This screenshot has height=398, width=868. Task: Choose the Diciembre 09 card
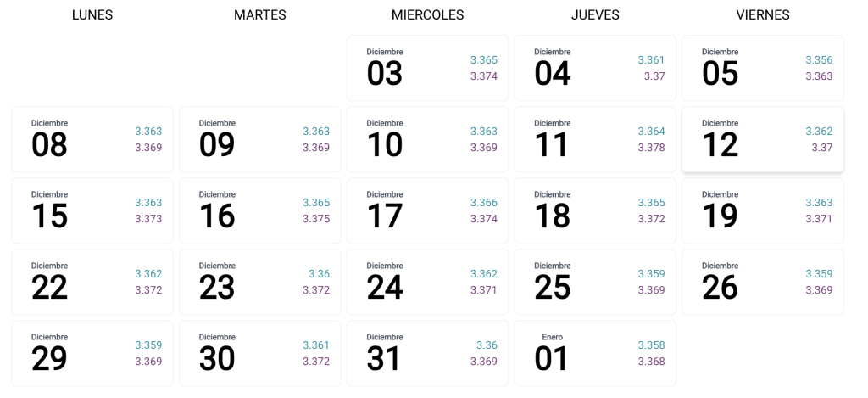pyautogui.click(x=260, y=139)
